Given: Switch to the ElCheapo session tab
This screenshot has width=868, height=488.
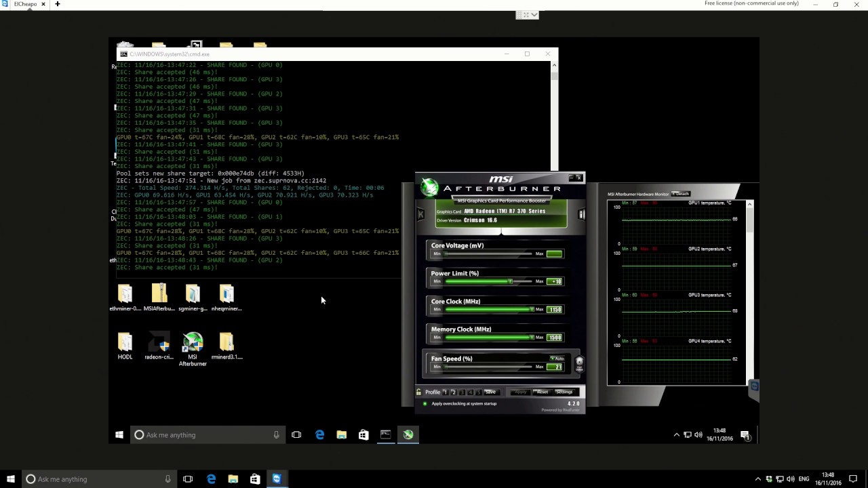Looking at the screenshot, I should point(25,4).
